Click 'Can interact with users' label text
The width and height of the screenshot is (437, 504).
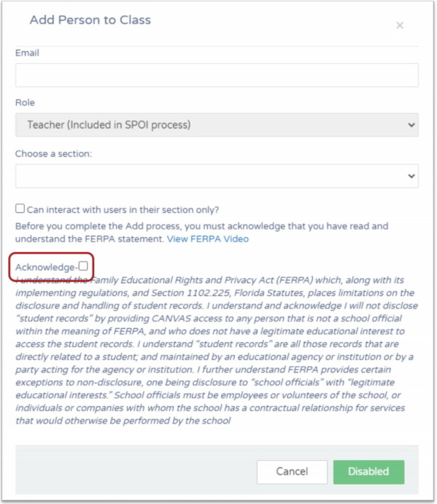[123, 210]
